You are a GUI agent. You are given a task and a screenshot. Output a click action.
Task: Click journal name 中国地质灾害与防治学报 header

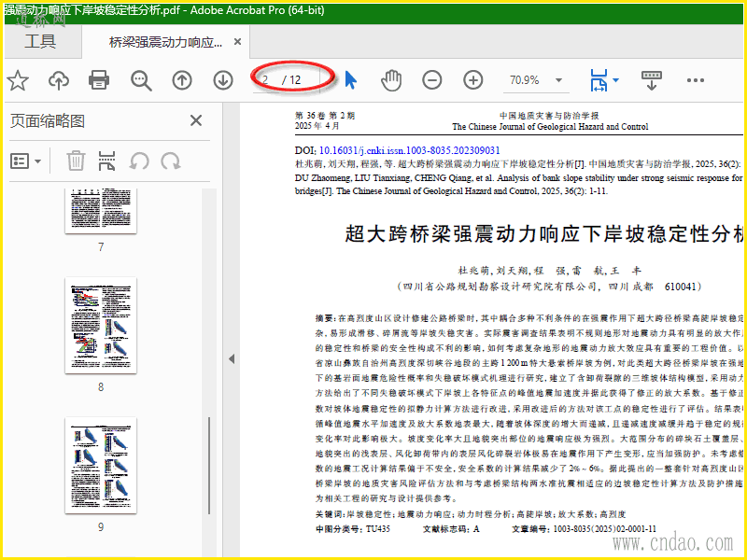click(x=549, y=116)
